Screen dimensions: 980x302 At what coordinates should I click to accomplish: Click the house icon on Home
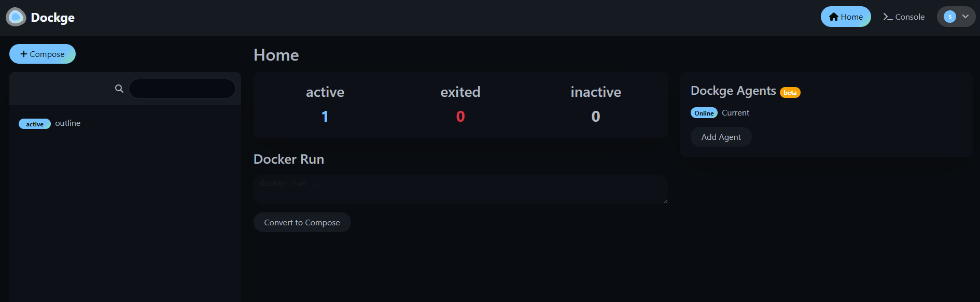pos(834,17)
